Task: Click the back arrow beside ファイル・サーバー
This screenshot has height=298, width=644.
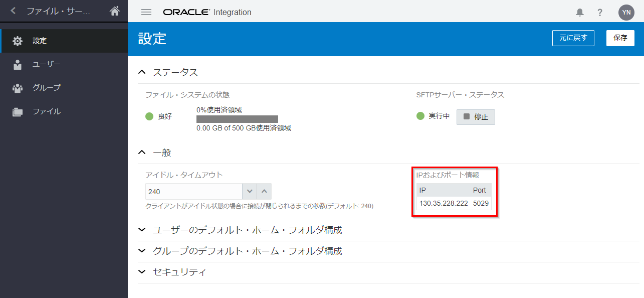Action: (13, 11)
